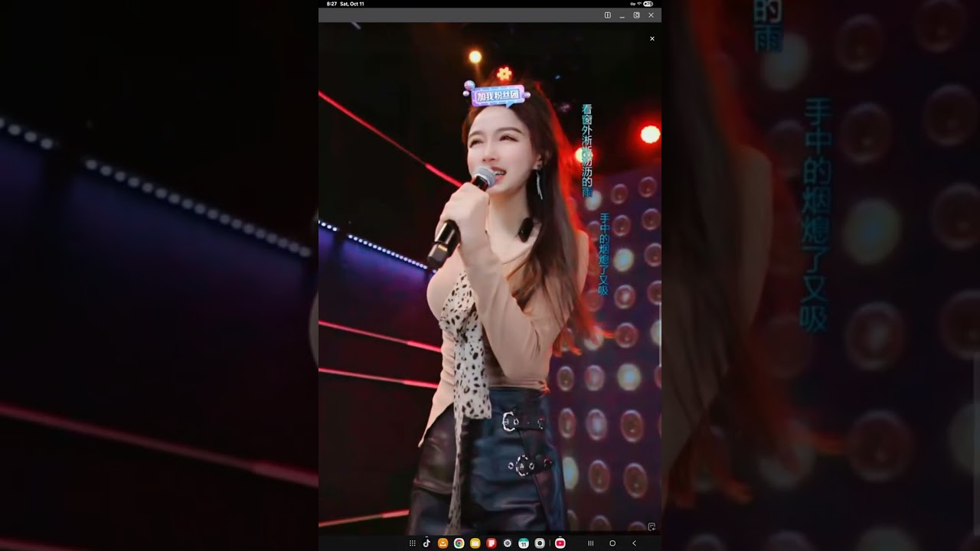Maximize the video window
Image resolution: width=980 pixels, height=551 pixels.
tap(637, 15)
